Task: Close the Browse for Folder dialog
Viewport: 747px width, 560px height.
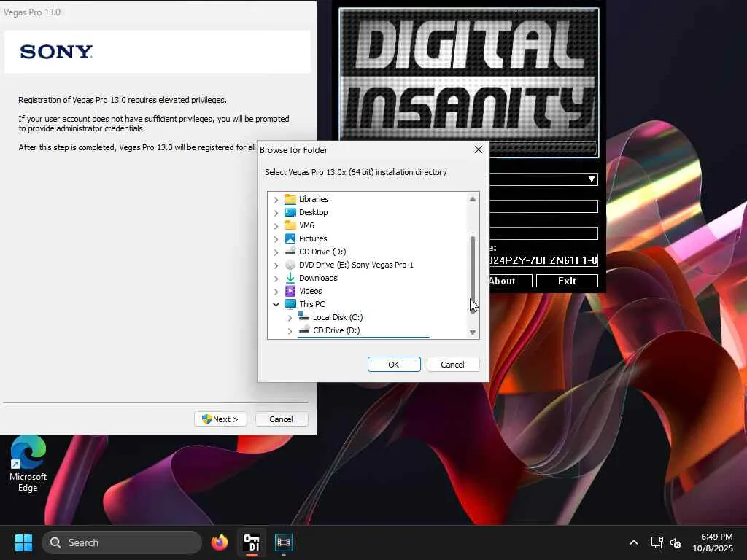Action: pyautogui.click(x=479, y=149)
